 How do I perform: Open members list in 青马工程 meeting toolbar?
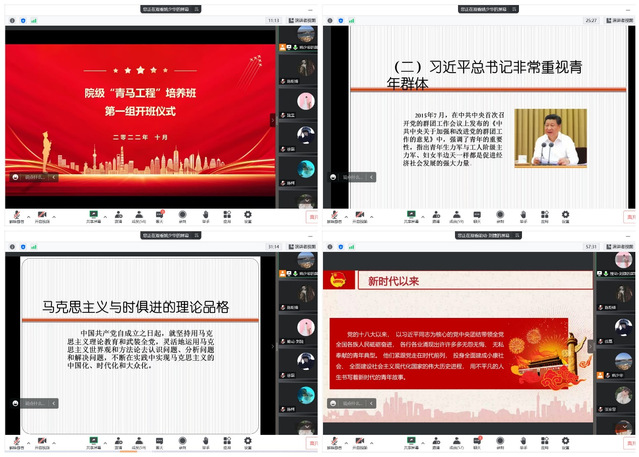click(x=140, y=214)
